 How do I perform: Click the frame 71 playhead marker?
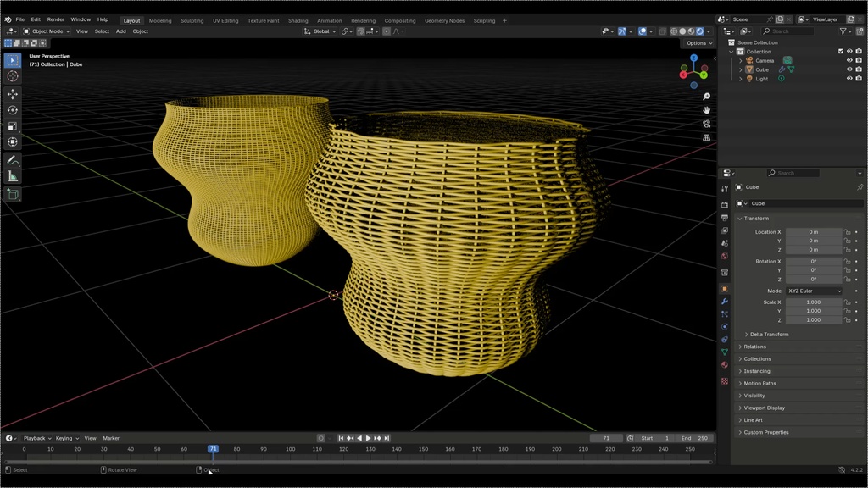(213, 449)
